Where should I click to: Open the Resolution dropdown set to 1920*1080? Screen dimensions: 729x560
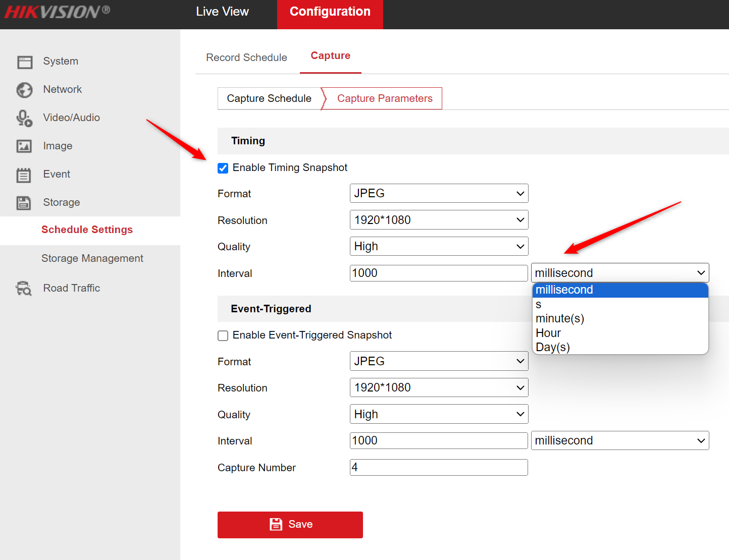(x=438, y=219)
